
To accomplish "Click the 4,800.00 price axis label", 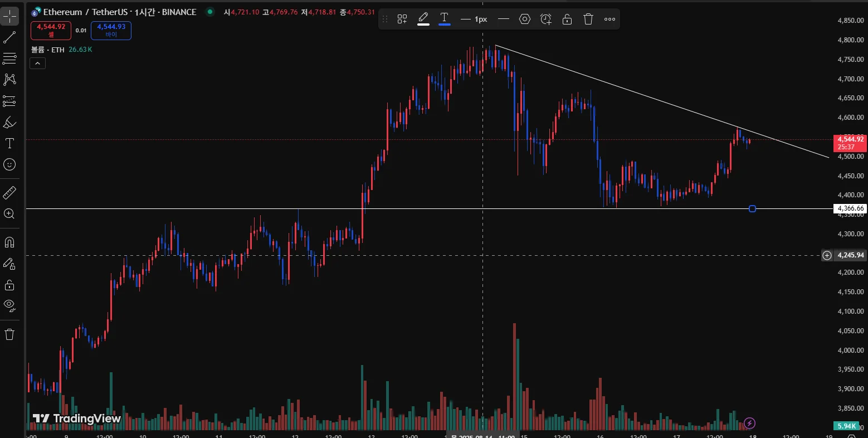I will pyautogui.click(x=851, y=40).
